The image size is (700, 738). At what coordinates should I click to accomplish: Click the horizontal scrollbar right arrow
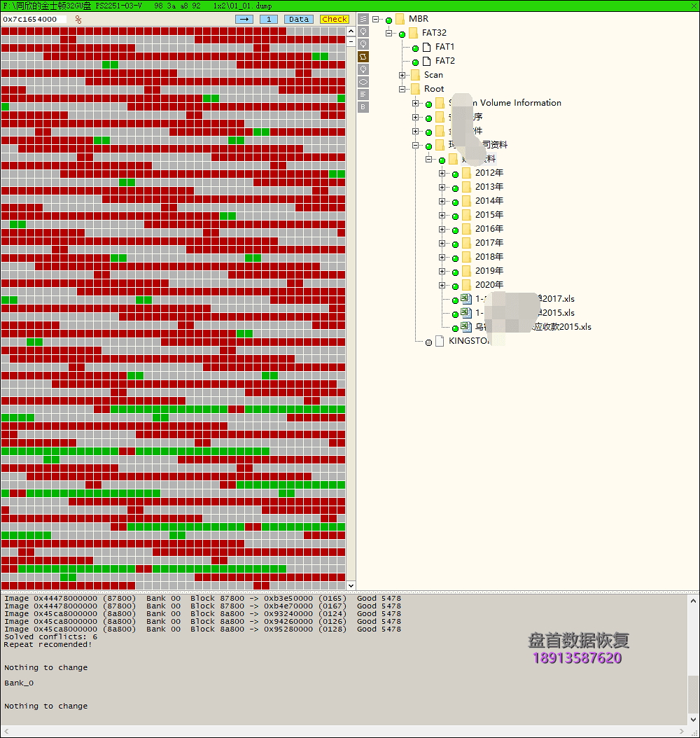tap(682, 732)
